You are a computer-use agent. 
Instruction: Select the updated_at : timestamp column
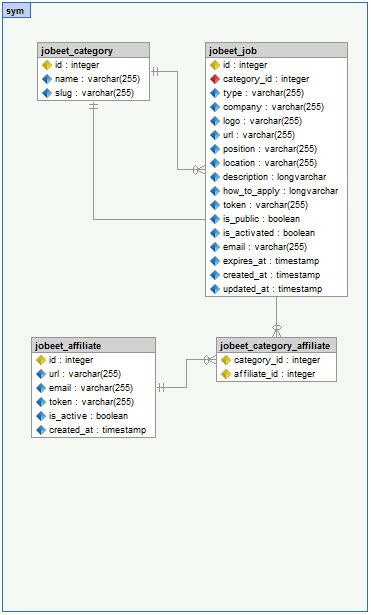pos(276,289)
